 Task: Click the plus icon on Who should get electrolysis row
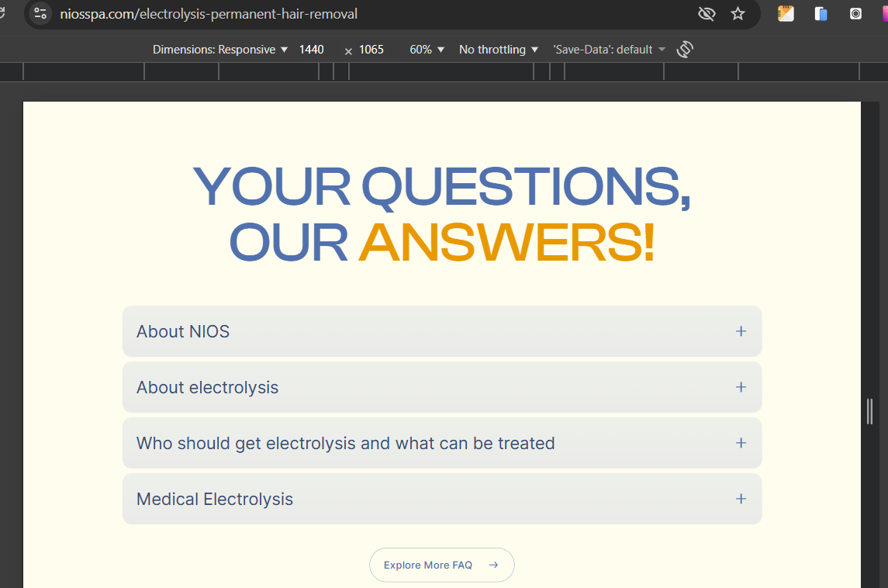[741, 443]
